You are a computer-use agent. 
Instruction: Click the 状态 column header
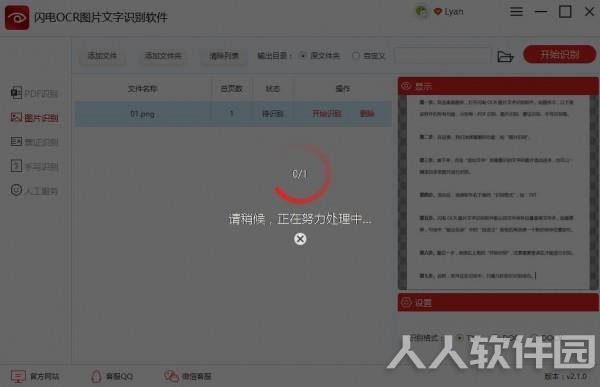(x=273, y=89)
